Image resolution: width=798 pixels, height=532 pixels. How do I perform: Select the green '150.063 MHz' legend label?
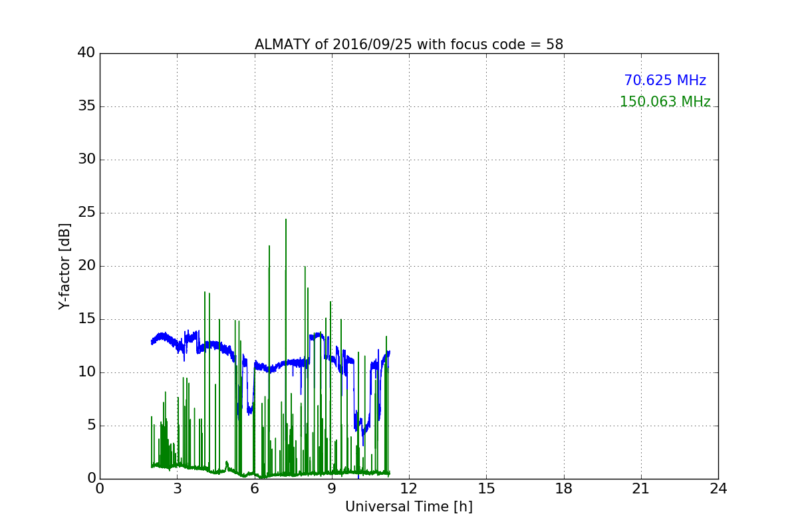[x=665, y=102]
